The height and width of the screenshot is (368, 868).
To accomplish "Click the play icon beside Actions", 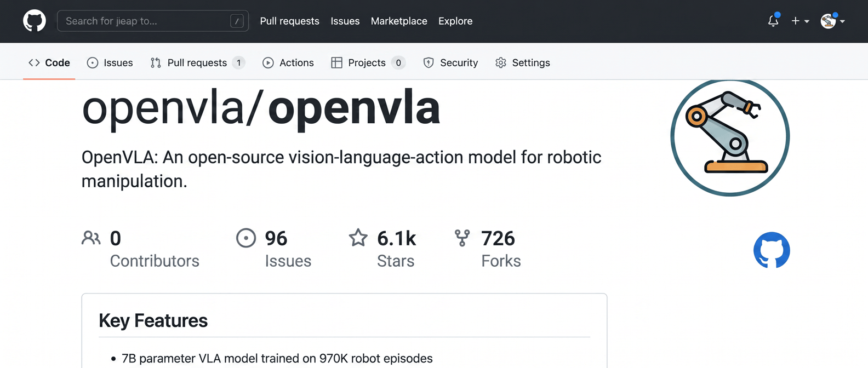I will [268, 63].
